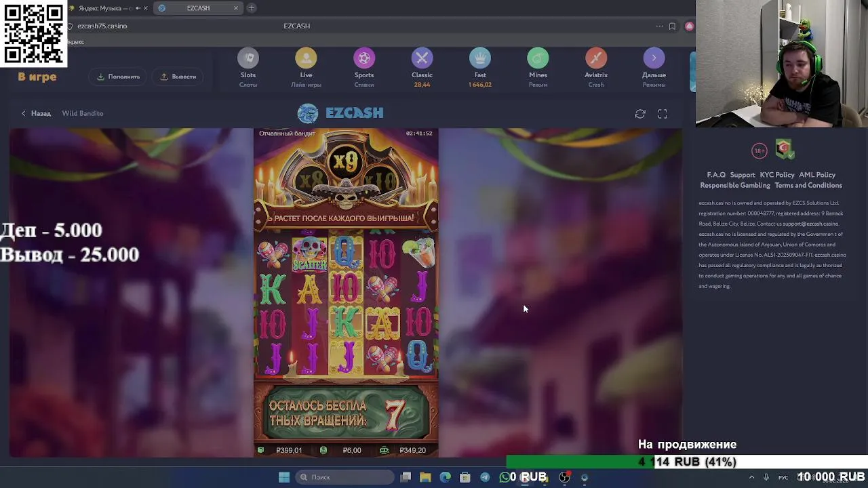Screen dimensions: 868x488
Task: Open a new browser tab
Action: click(x=252, y=8)
